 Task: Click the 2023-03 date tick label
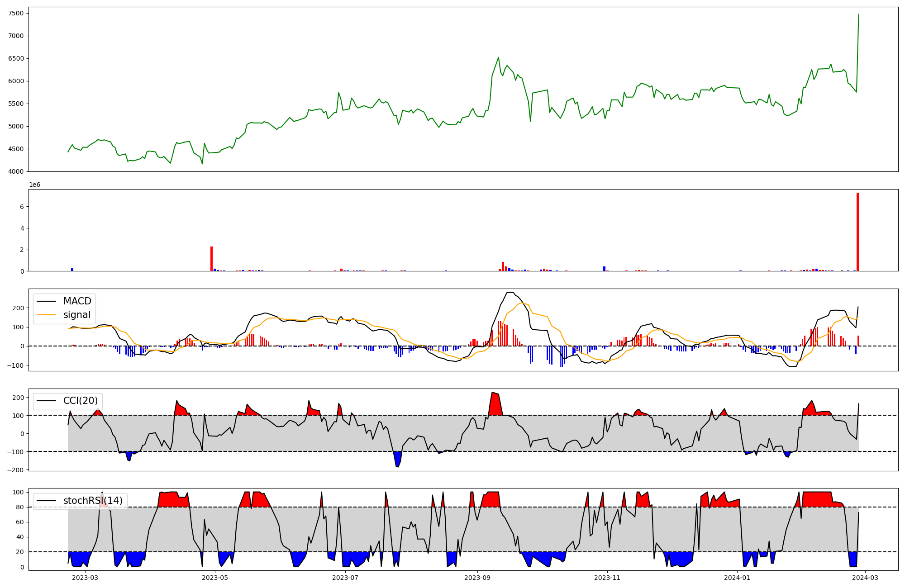coord(85,578)
